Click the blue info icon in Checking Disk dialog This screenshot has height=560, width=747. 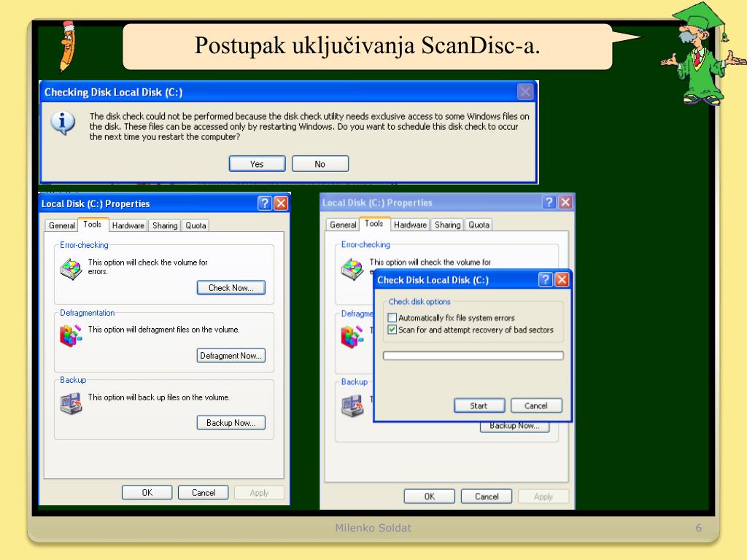63,123
